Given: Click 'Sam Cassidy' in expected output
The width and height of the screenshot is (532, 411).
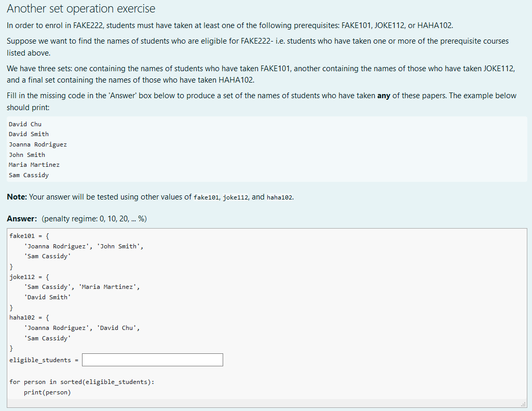Looking at the screenshot, I should (x=29, y=175).
